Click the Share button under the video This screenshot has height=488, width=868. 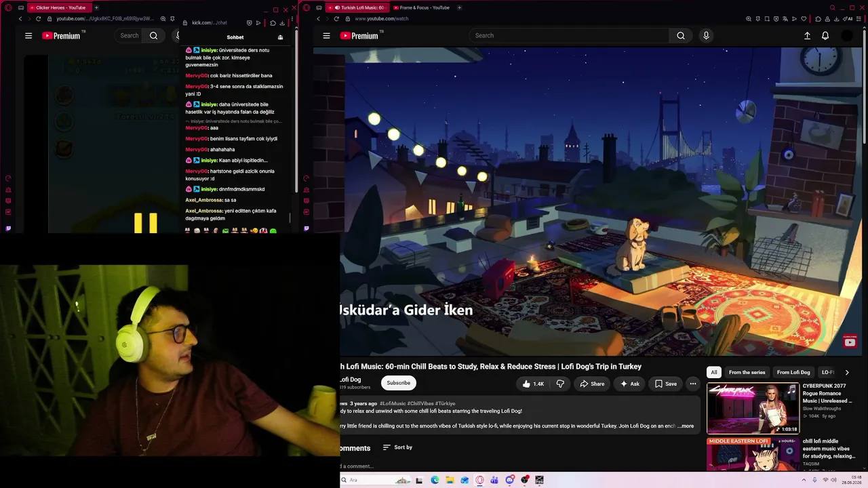click(592, 384)
